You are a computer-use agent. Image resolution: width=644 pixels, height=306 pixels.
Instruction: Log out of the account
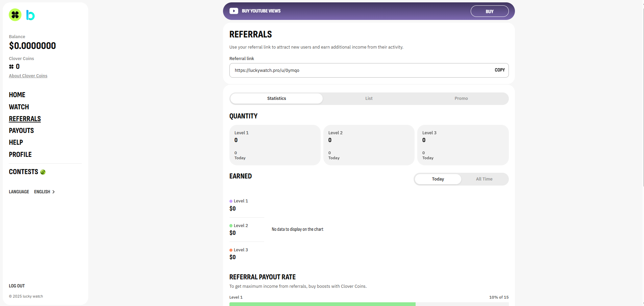[17, 286]
